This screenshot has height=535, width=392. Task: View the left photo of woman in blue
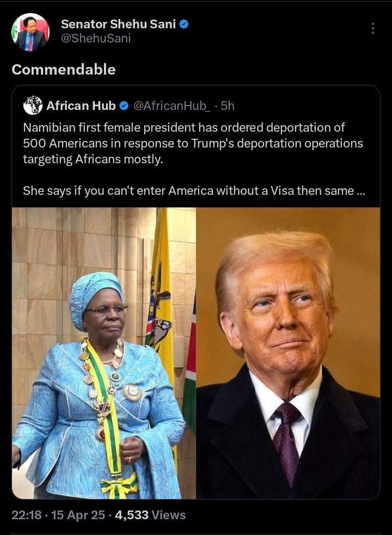pos(104,353)
